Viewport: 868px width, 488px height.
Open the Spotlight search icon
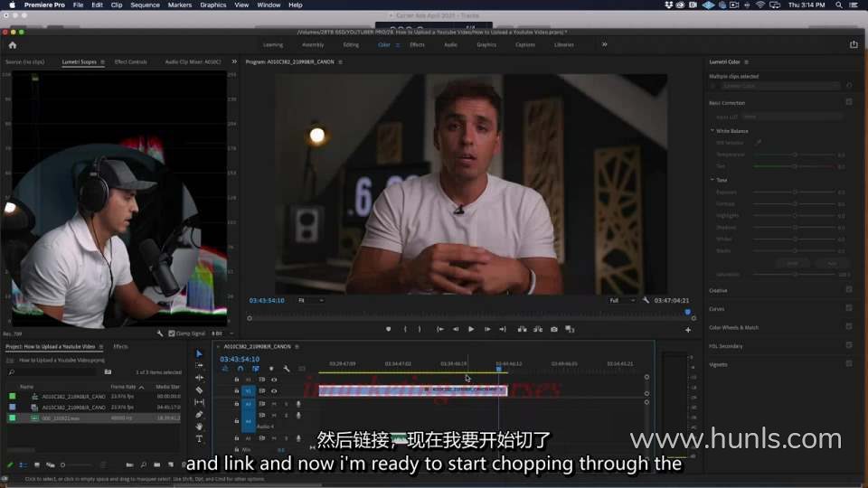839,5
